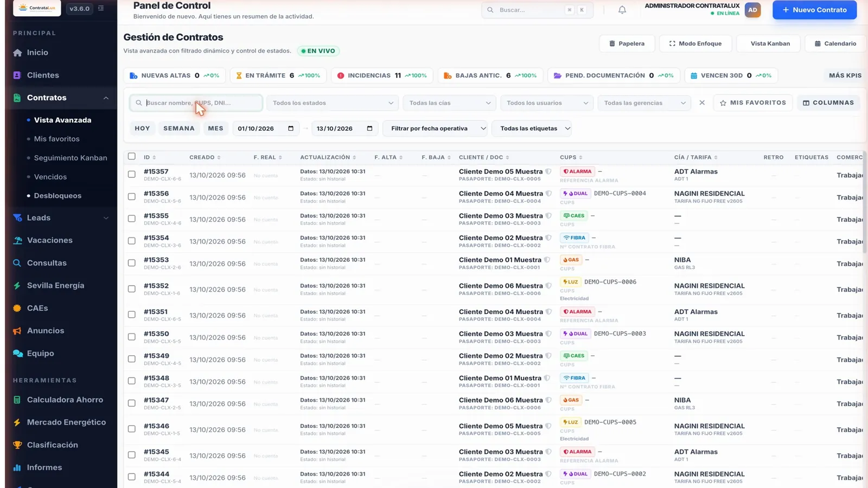The image size is (868, 488).
Task: Sort by the CREADO column header
Action: 205,157
